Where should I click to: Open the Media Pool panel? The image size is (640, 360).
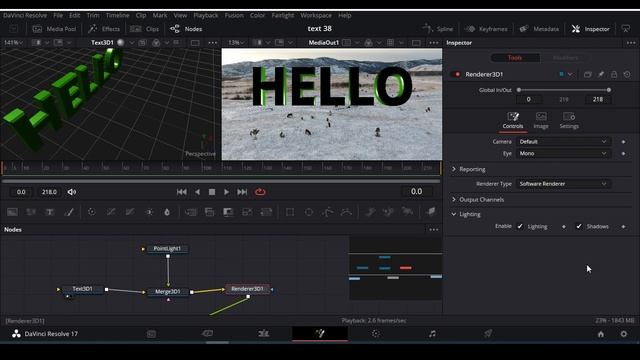54,29
